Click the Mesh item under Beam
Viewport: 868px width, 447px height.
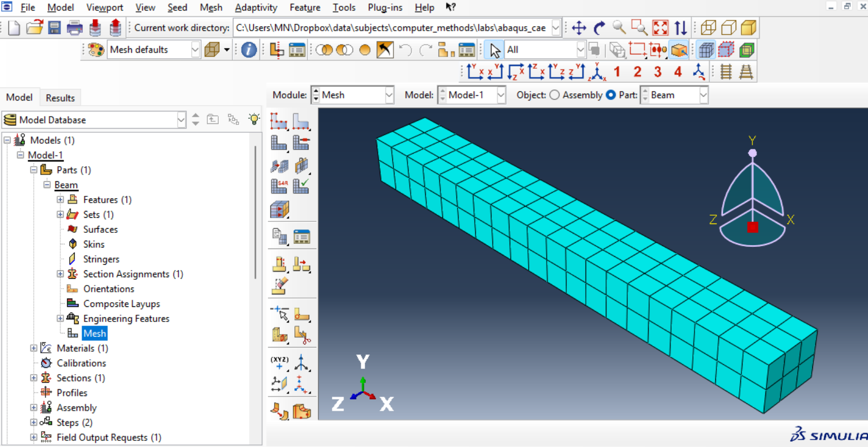[x=94, y=333]
